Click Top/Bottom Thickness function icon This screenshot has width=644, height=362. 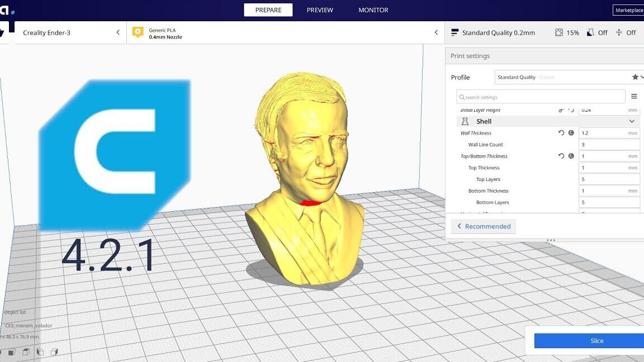click(571, 156)
